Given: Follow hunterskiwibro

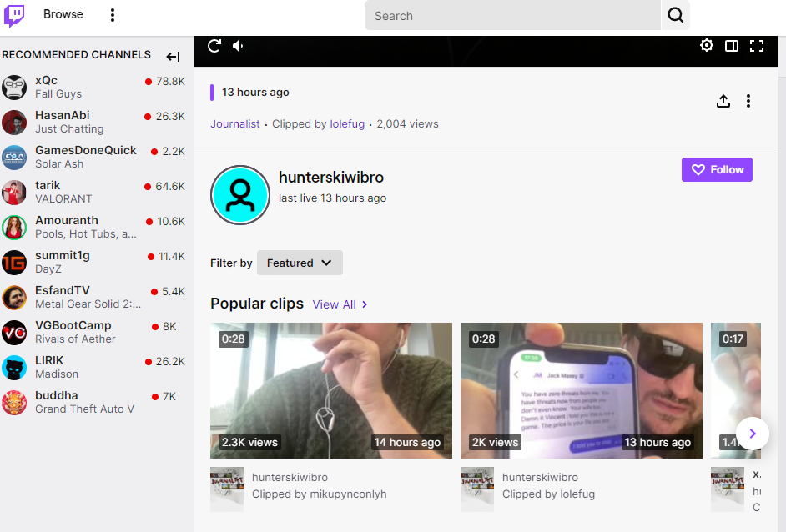Looking at the screenshot, I should [x=717, y=170].
